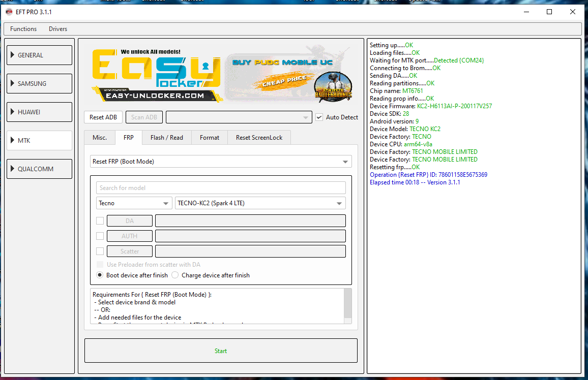Click the Scan ADB button
This screenshot has width=588, height=380.
(144, 117)
